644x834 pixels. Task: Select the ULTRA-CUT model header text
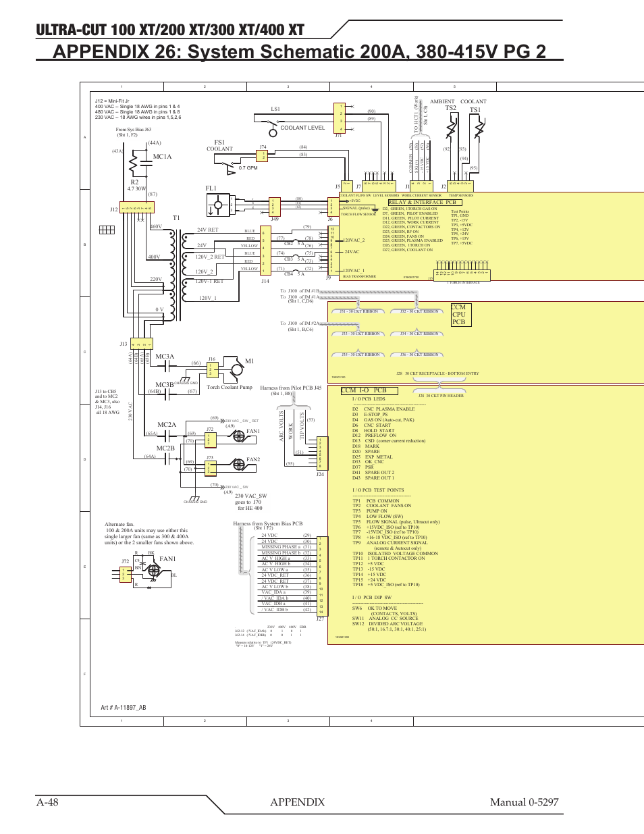[x=170, y=29]
